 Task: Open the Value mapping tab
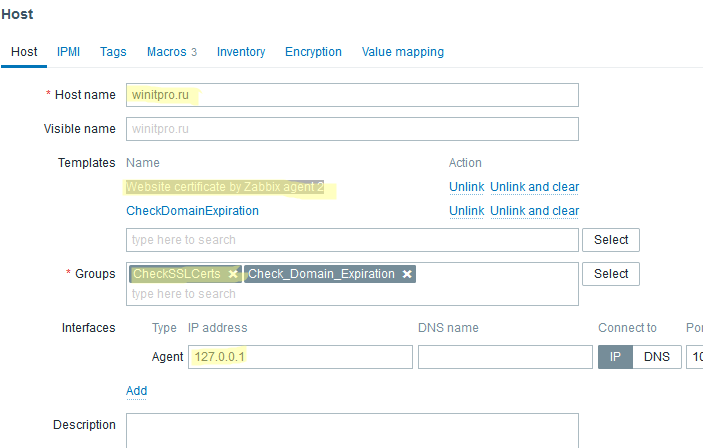[403, 52]
